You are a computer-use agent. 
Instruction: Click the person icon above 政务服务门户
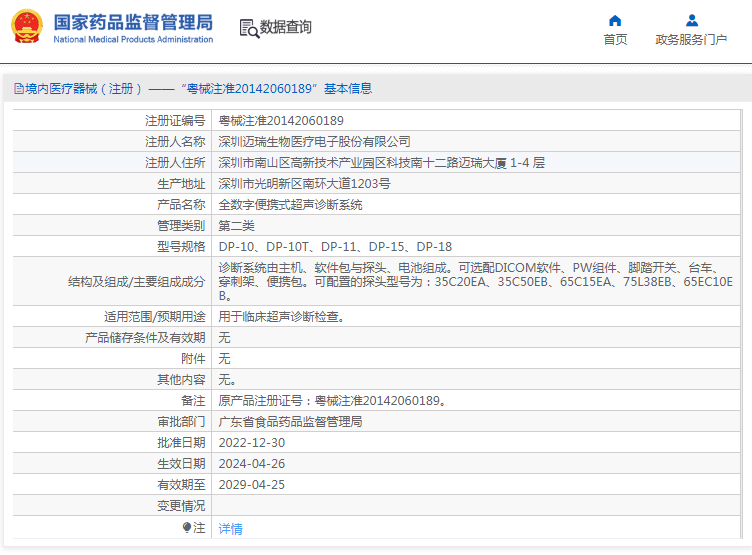point(691,20)
